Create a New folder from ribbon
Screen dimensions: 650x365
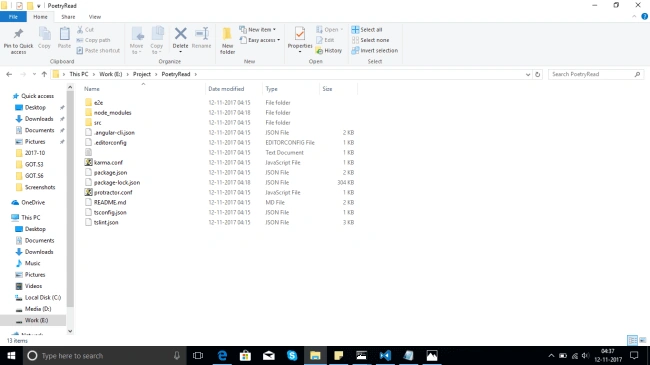pos(227,40)
